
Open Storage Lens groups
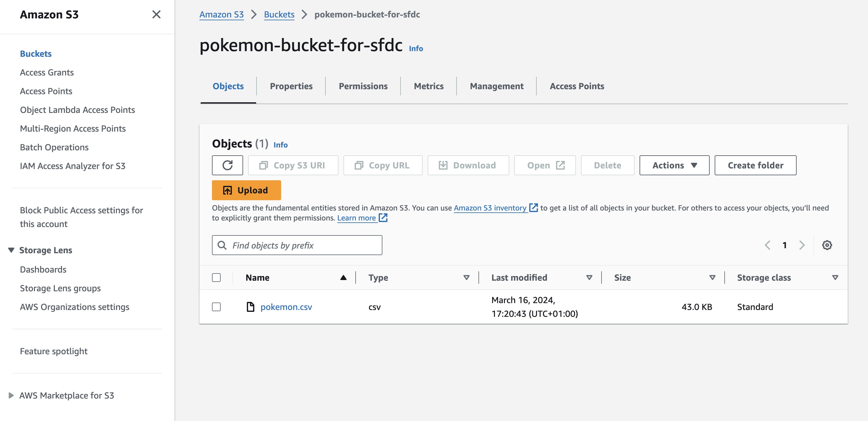[x=60, y=288]
